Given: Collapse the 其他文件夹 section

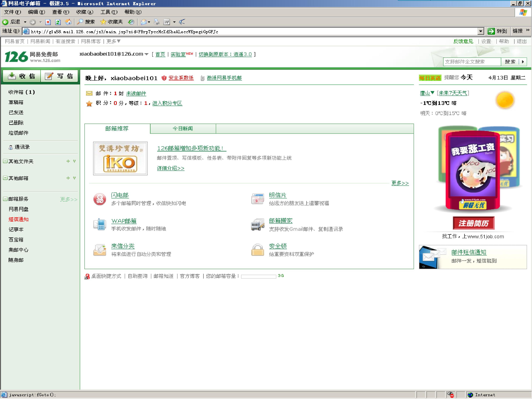Looking at the screenshot, I should tap(5, 161).
